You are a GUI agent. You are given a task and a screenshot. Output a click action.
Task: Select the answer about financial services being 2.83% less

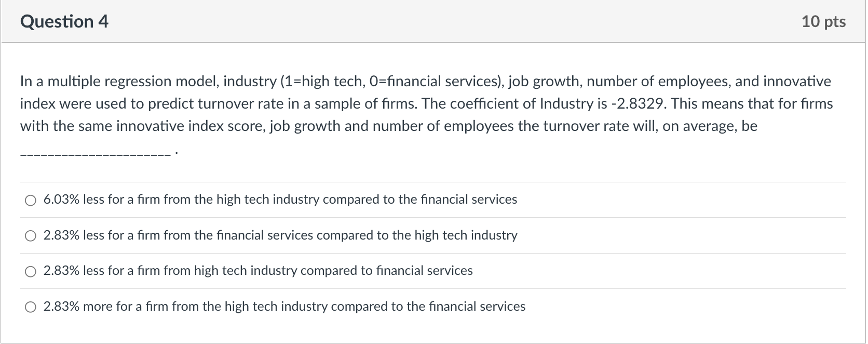(x=31, y=235)
